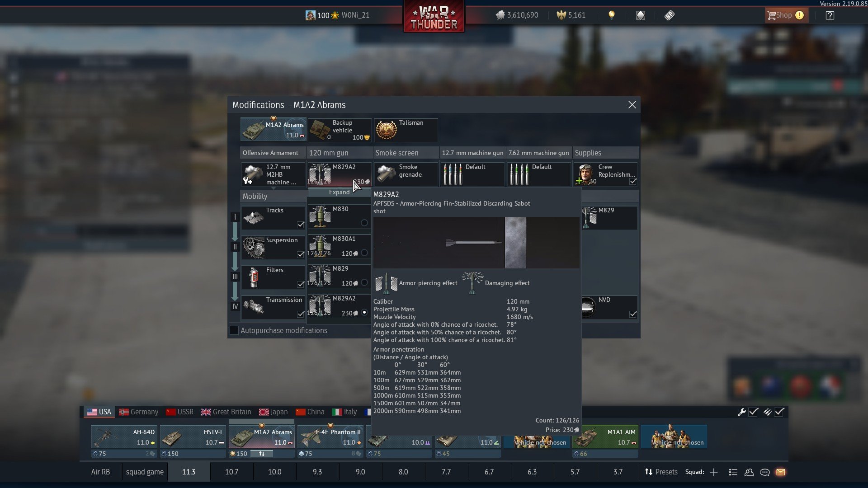The width and height of the screenshot is (868, 488).
Task: Switch to the Germany nation tab
Action: [138, 412]
